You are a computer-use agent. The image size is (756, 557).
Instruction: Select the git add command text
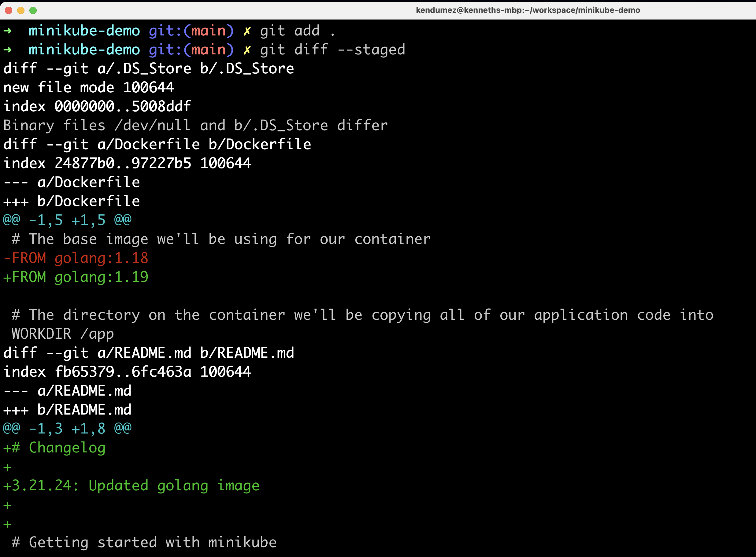tap(297, 30)
